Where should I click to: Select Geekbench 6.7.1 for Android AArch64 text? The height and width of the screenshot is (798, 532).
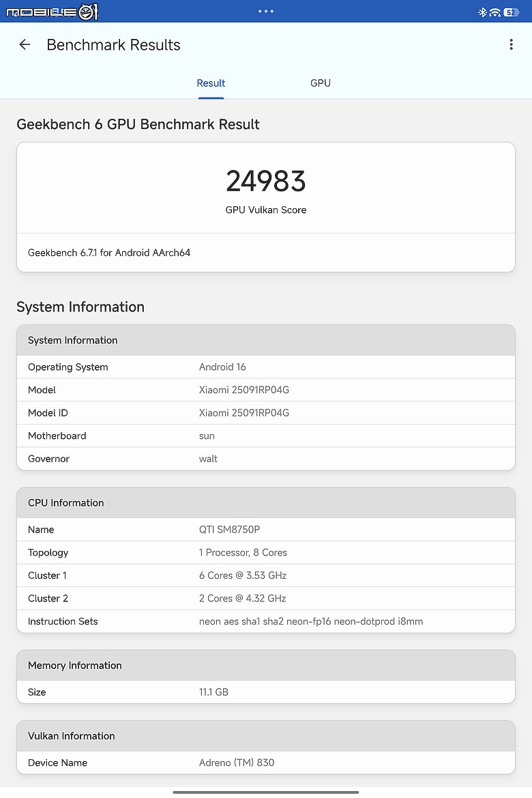[x=109, y=253]
